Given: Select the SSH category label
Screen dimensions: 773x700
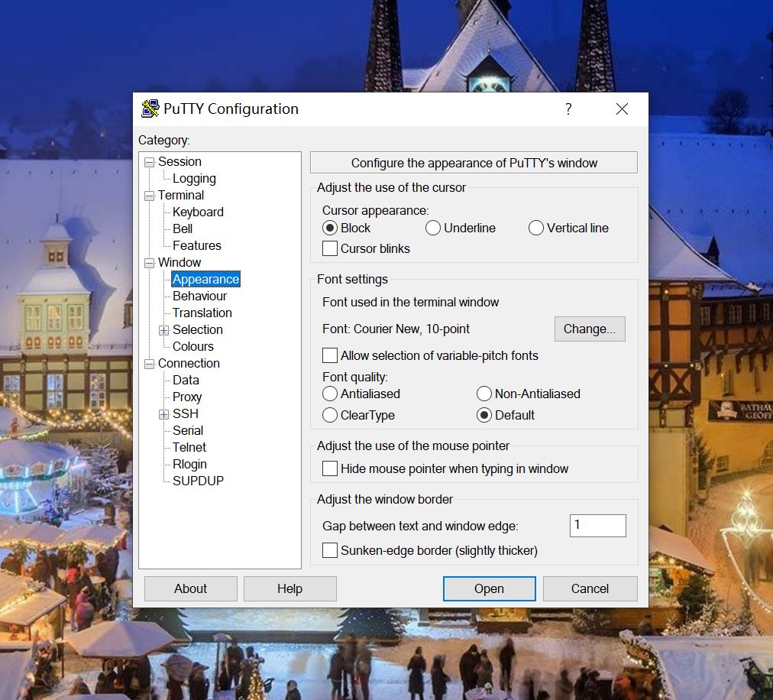Looking at the screenshot, I should click(186, 413).
